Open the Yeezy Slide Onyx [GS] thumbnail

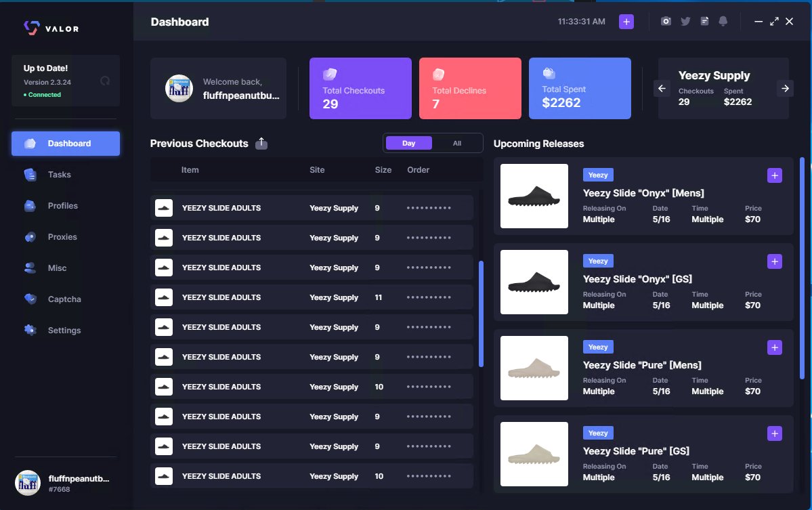[534, 282]
